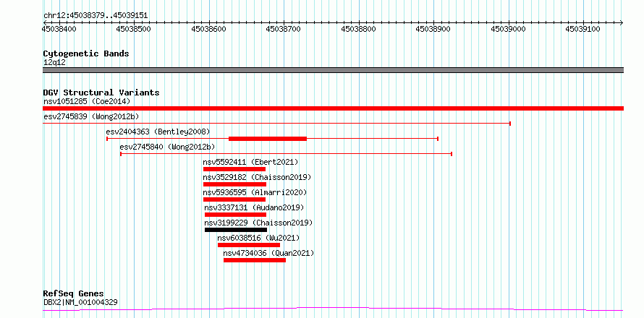Screen dimensions: 644x318
Task: Click the nsv1051285 (Coe2014) variant label
Action: point(87,101)
